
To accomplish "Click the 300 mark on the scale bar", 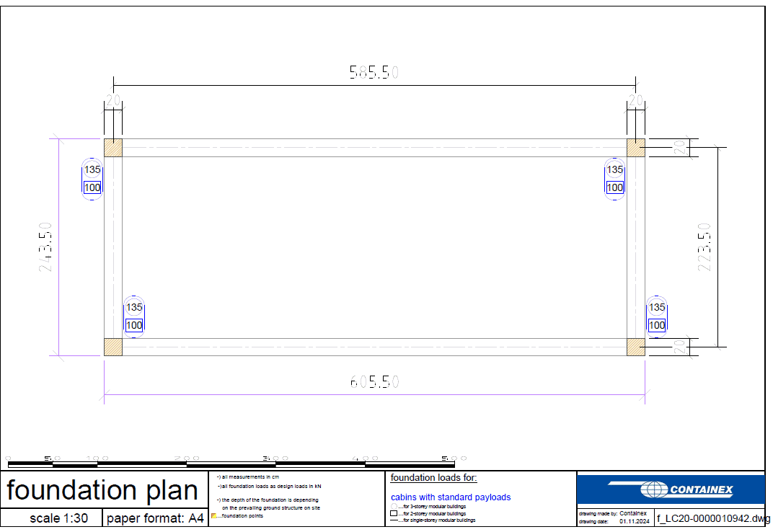I will tap(275, 458).
